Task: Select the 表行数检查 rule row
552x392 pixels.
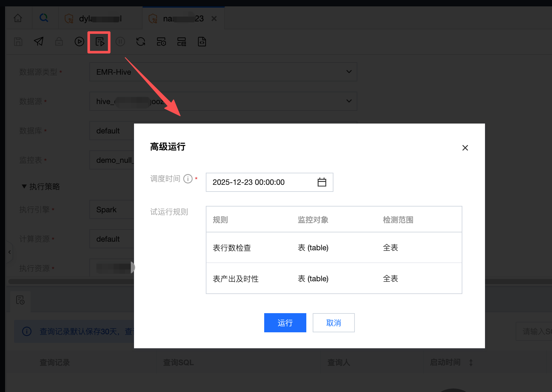Action: [334, 248]
